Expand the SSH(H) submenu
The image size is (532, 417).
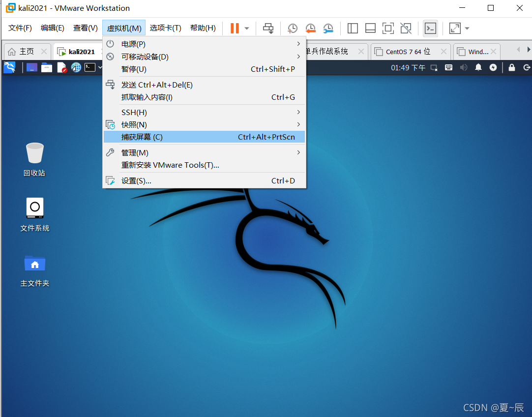[204, 112]
